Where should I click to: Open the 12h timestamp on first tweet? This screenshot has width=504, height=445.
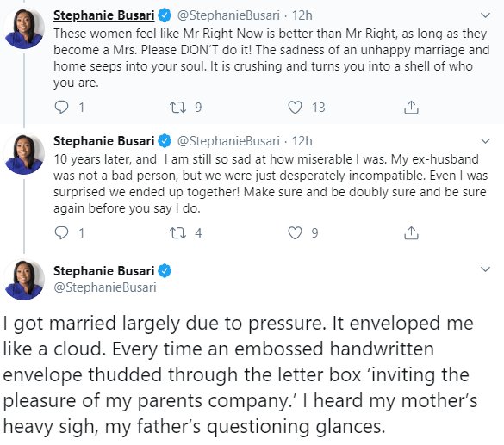[302, 15]
